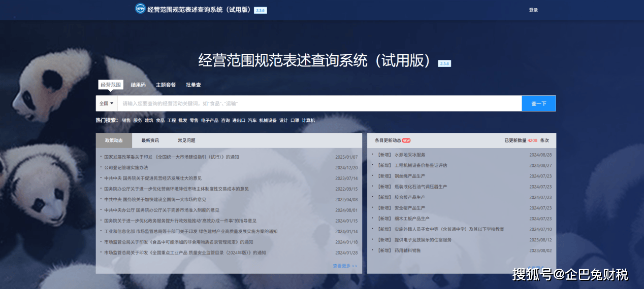Open new entry 工程机械设备价格鉴证评估

click(412, 165)
